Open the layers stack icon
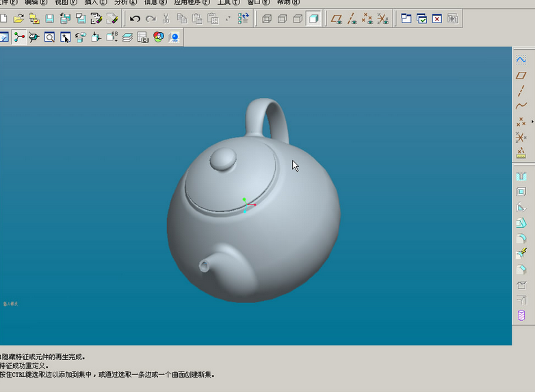Image resolution: width=535 pixels, height=392 pixels. coord(127,38)
